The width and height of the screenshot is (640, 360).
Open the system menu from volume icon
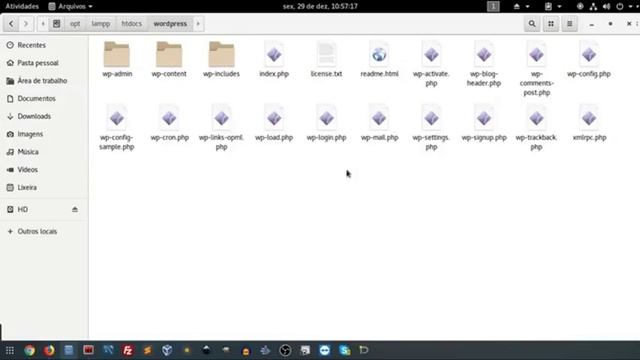(x=607, y=6)
